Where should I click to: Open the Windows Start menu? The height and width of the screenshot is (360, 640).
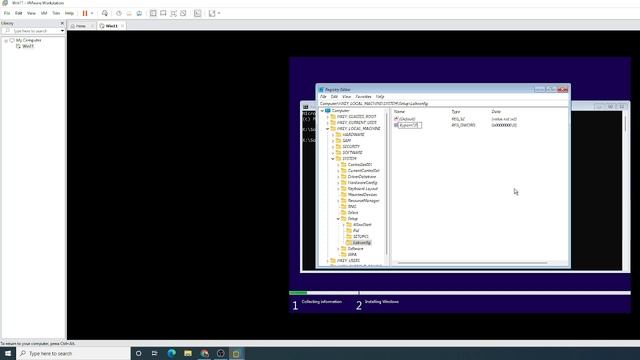point(8,353)
